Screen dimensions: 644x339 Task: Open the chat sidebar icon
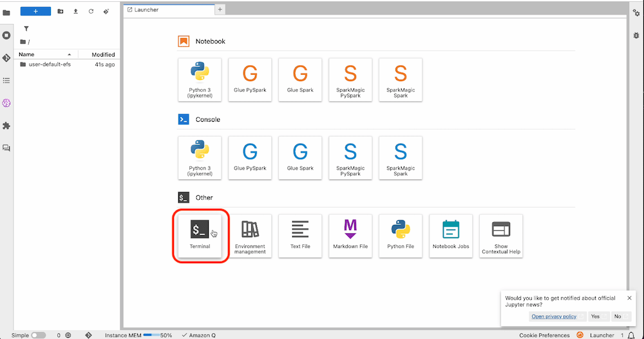(6, 148)
